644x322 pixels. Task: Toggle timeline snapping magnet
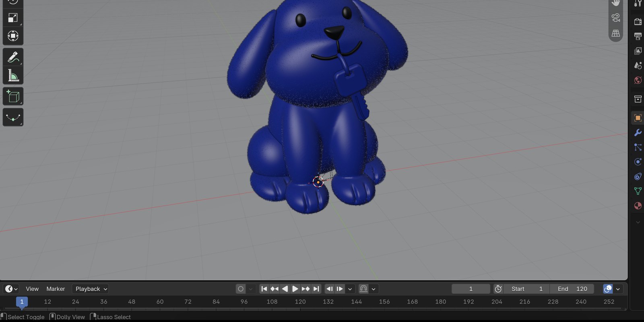(x=363, y=289)
